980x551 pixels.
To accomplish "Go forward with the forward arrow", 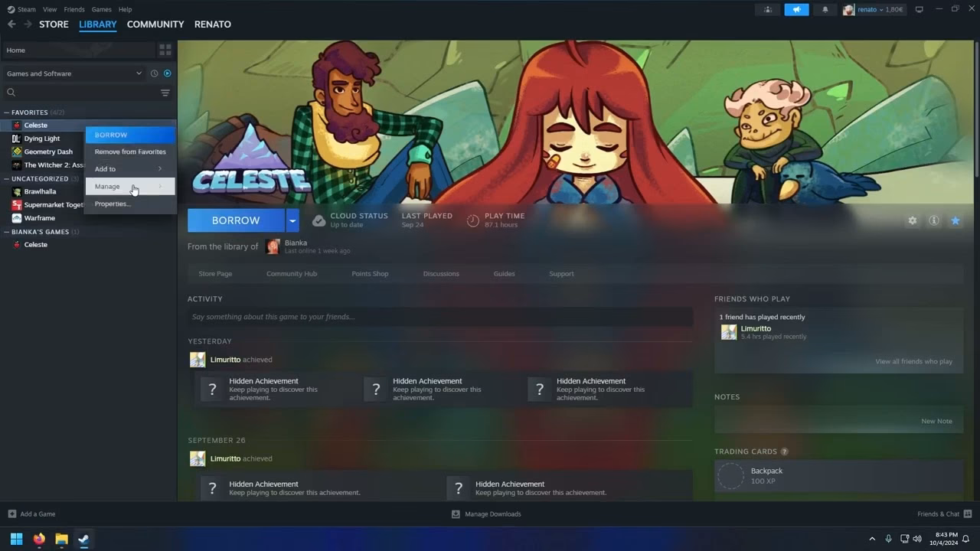I will (28, 24).
